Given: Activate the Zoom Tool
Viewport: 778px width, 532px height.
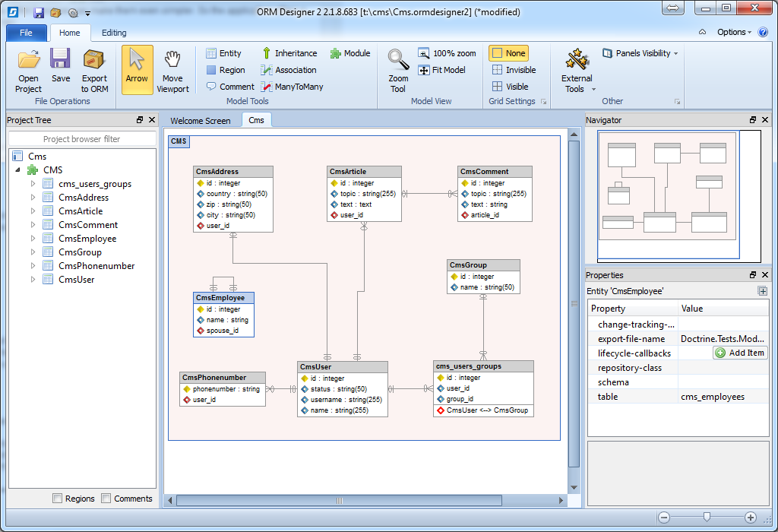Looking at the screenshot, I should (398, 71).
